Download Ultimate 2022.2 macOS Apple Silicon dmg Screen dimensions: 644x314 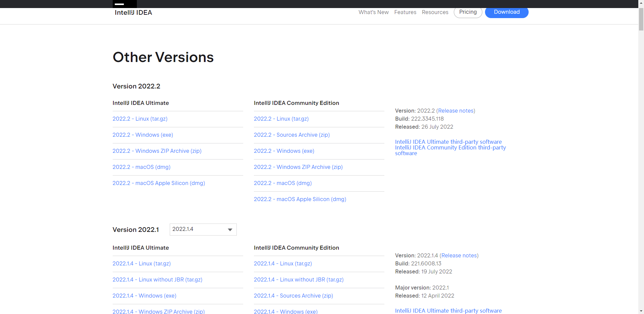tap(159, 183)
